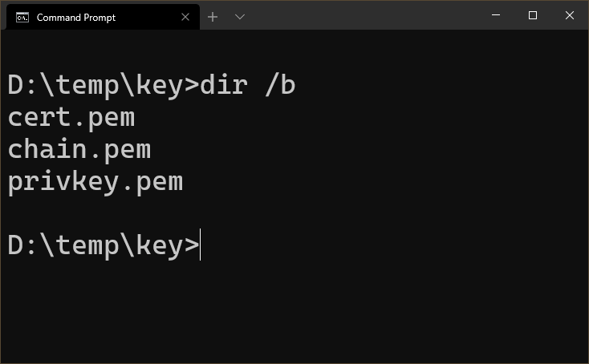Image resolution: width=589 pixels, height=364 pixels.
Task: Click the cert.pem file name in output
Action: pos(71,117)
